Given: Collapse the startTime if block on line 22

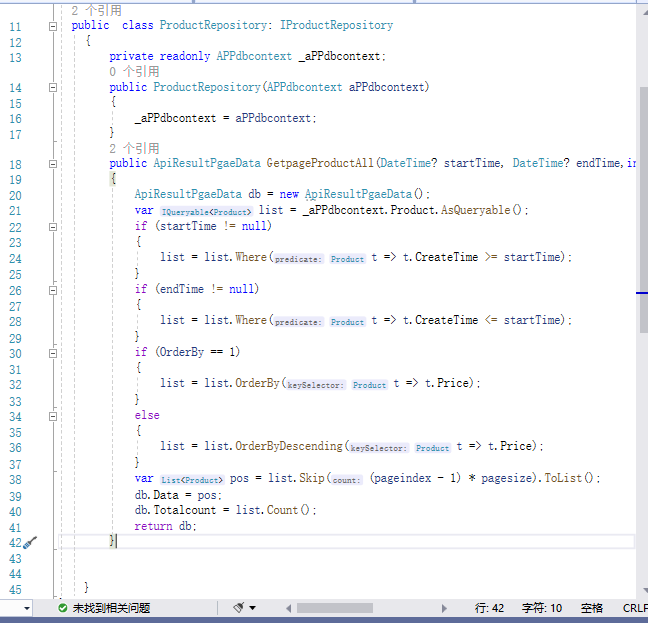Looking at the screenshot, I should (53, 227).
